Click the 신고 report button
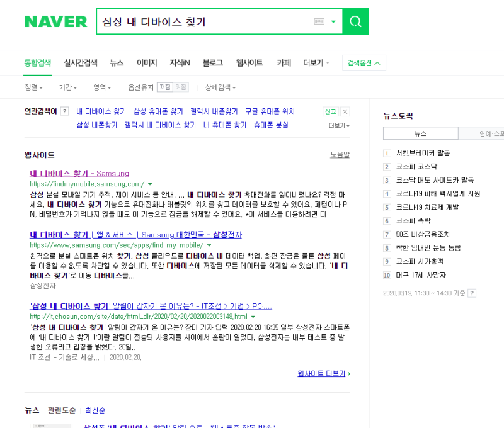504x428 pixels. pyautogui.click(x=330, y=111)
